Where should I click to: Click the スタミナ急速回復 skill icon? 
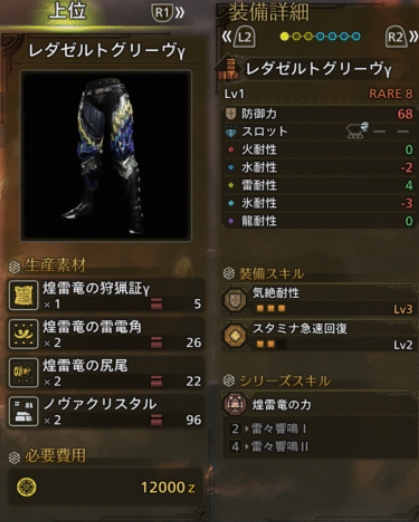point(235,335)
